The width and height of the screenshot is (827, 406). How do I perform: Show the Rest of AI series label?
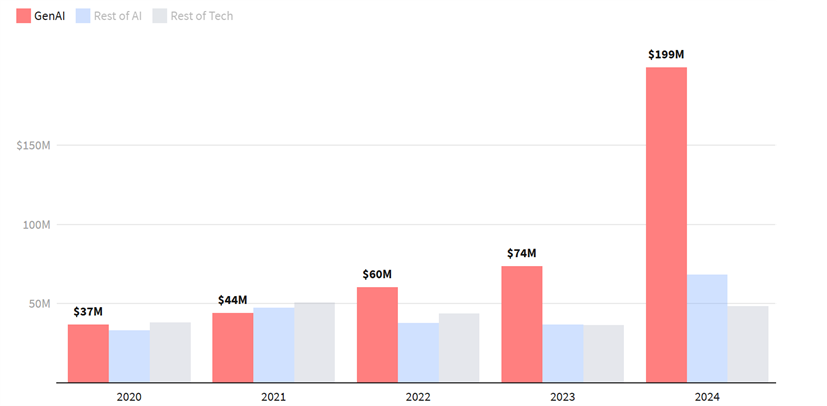tap(116, 16)
